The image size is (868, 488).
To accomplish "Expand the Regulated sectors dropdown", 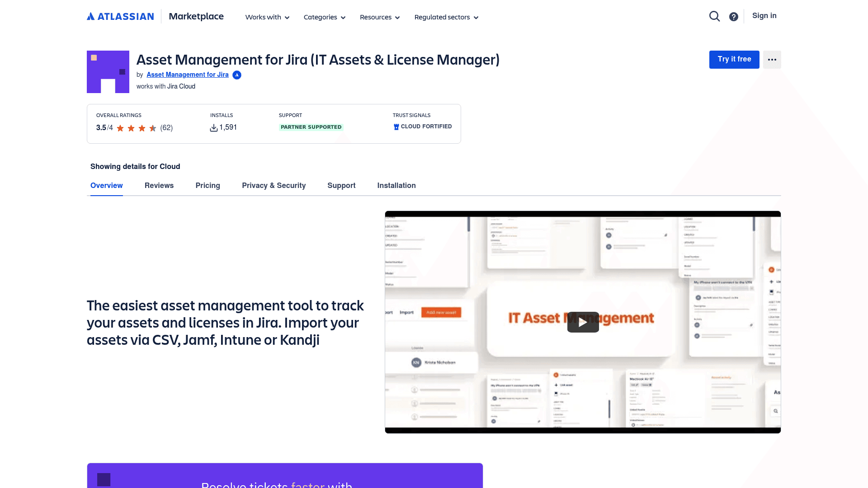I will pyautogui.click(x=445, y=17).
